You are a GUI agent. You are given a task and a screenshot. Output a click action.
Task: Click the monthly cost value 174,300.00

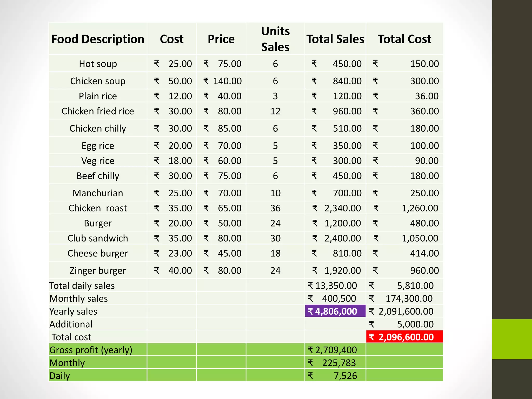tap(409, 299)
